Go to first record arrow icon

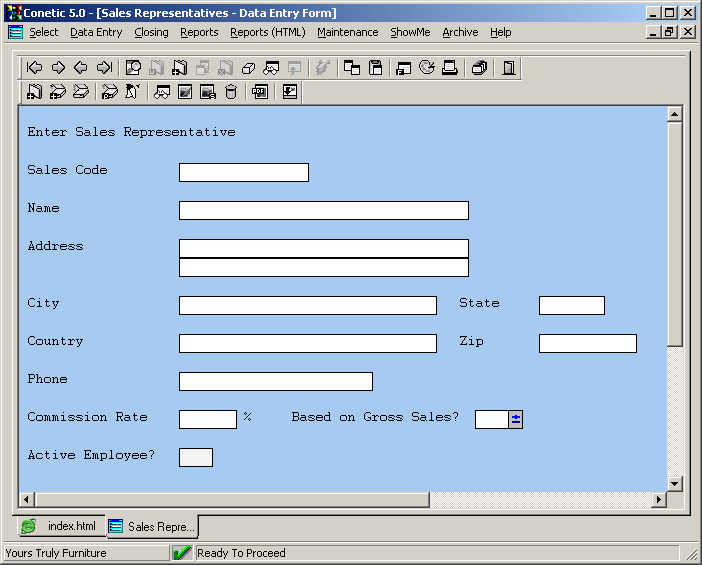click(x=34, y=68)
